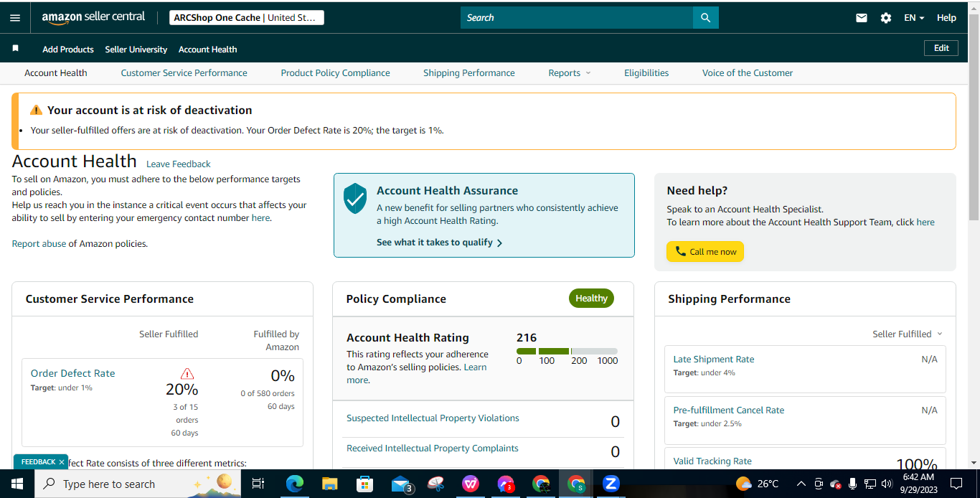Viewport: 980px width, 498px height.
Task: Open Pre-fulfillment Cancel Rate link
Action: (729, 410)
